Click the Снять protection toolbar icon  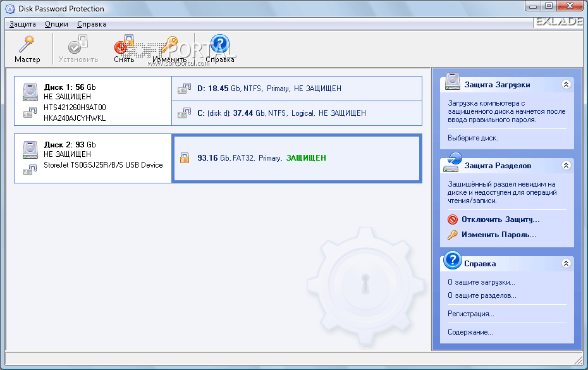[x=124, y=45]
